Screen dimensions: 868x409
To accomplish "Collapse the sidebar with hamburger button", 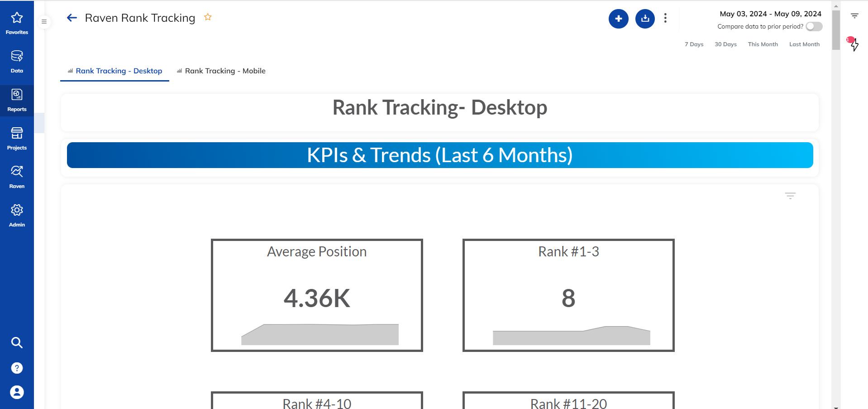I will click(44, 21).
